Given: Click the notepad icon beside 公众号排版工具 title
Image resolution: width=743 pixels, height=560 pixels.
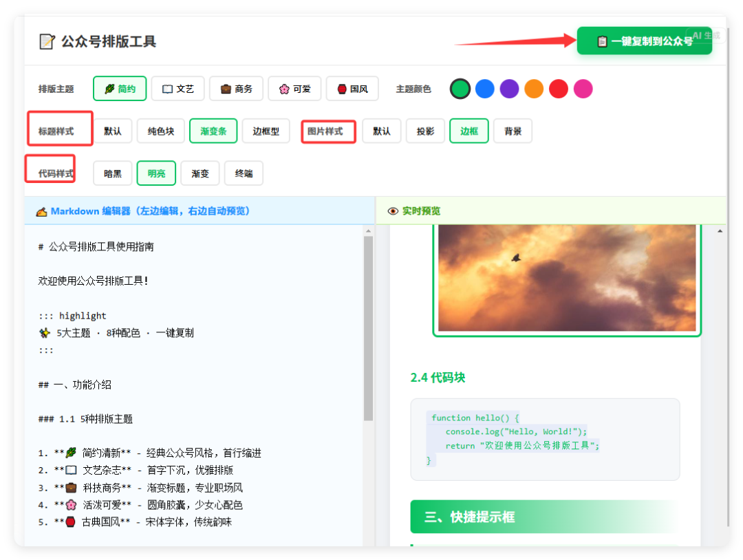Looking at the screenshot, I should point(47,41).
